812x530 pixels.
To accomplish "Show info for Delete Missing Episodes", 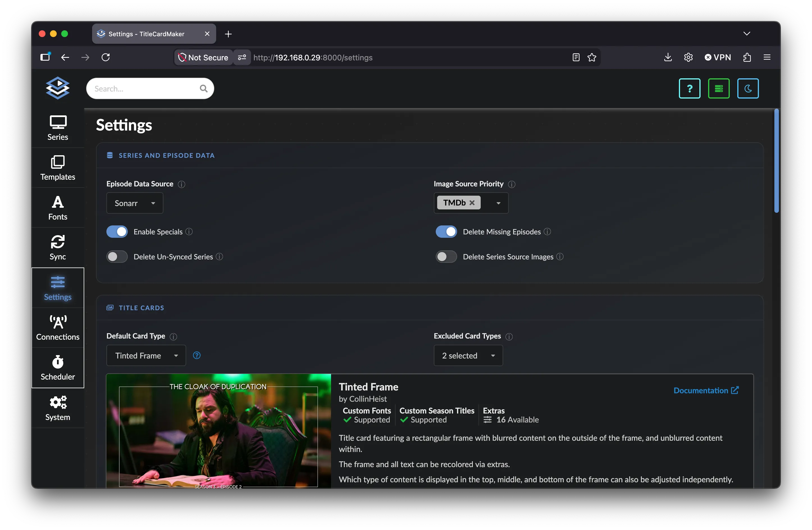I will [547, 232].
